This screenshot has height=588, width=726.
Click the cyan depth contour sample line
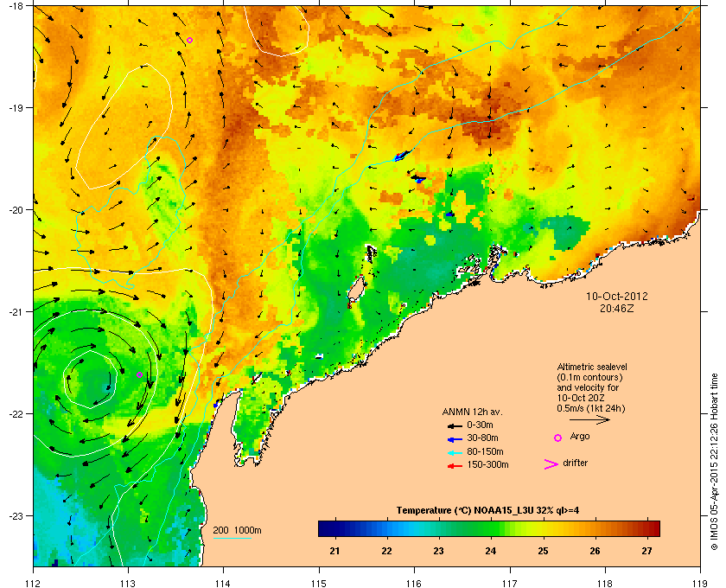pyautogui.click(x=232, y=539)
